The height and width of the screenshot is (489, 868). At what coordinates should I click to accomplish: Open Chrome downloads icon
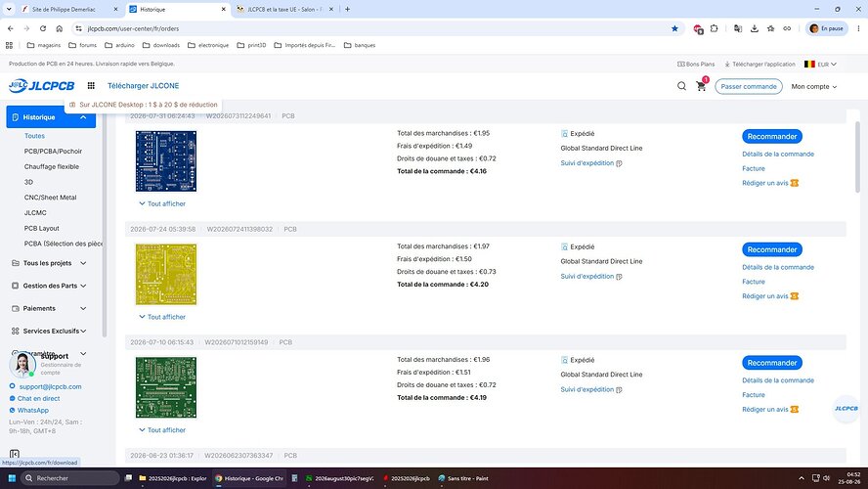click(x=754, y=28)
